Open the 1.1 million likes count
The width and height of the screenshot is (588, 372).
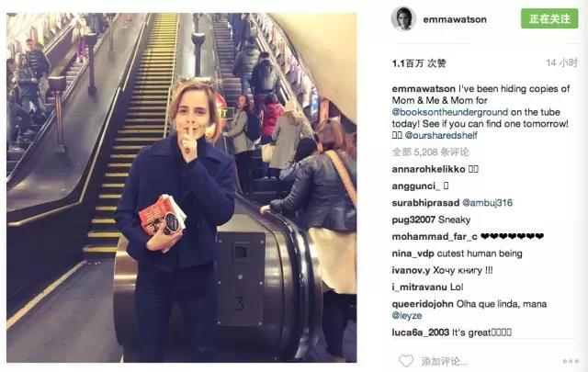pos(419,63)
